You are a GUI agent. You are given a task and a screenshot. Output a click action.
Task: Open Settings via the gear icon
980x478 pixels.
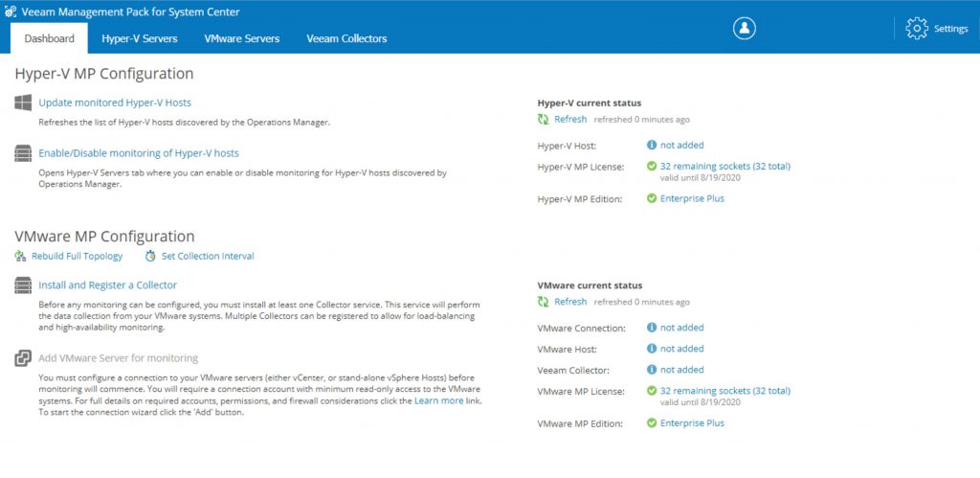click(917, 29)
